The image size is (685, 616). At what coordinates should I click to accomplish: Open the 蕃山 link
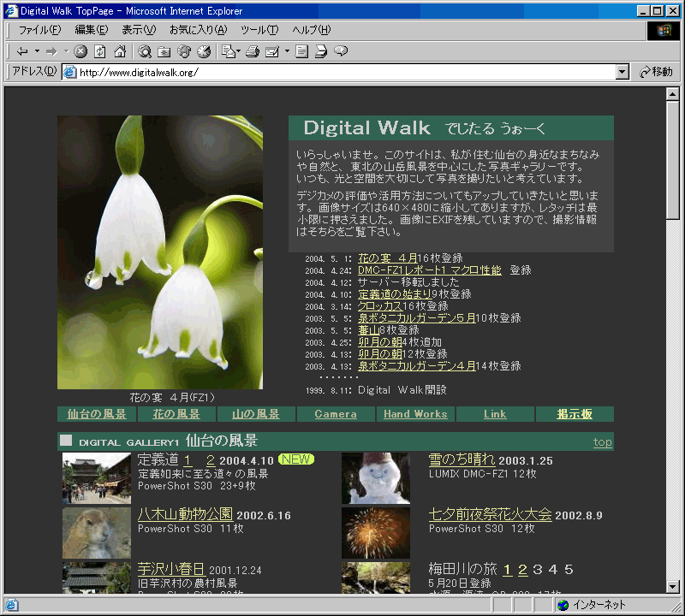[369, 330]
